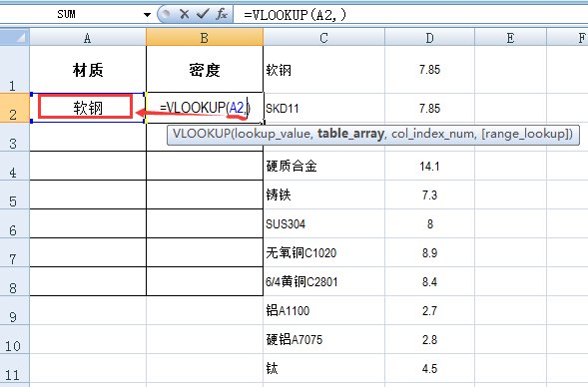Select row 3 header
This screenshot has width=588, height=387.
pos(15,137)
